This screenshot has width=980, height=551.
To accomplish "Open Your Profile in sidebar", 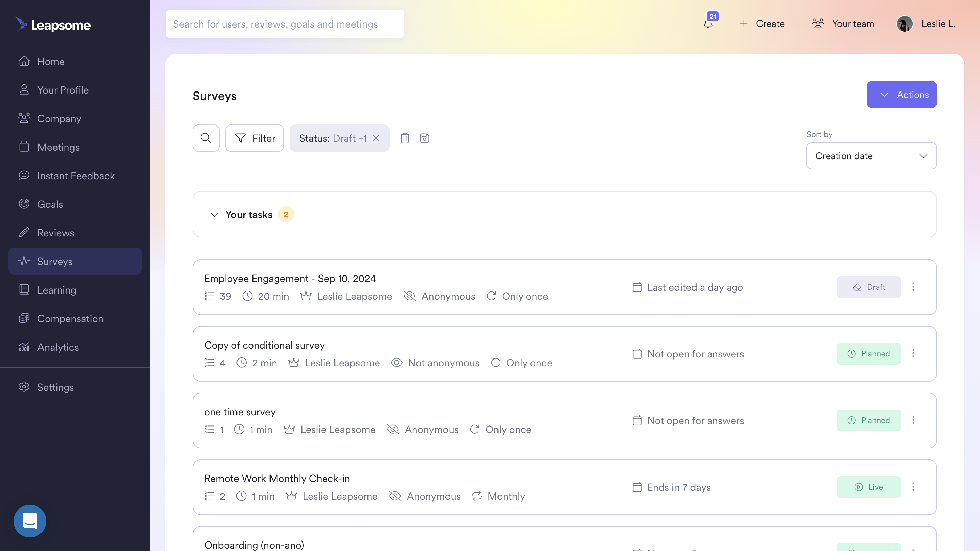I will click(75, 90).
